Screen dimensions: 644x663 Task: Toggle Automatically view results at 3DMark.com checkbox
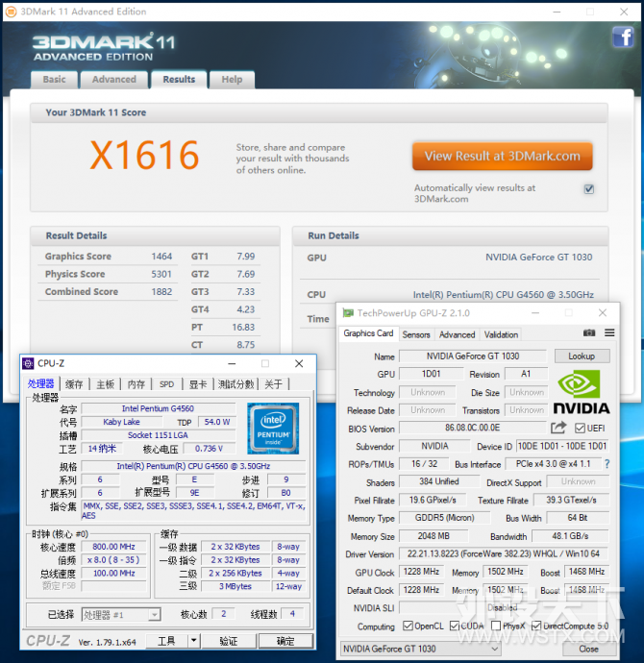pyautogui.click(x=589, y=189)
